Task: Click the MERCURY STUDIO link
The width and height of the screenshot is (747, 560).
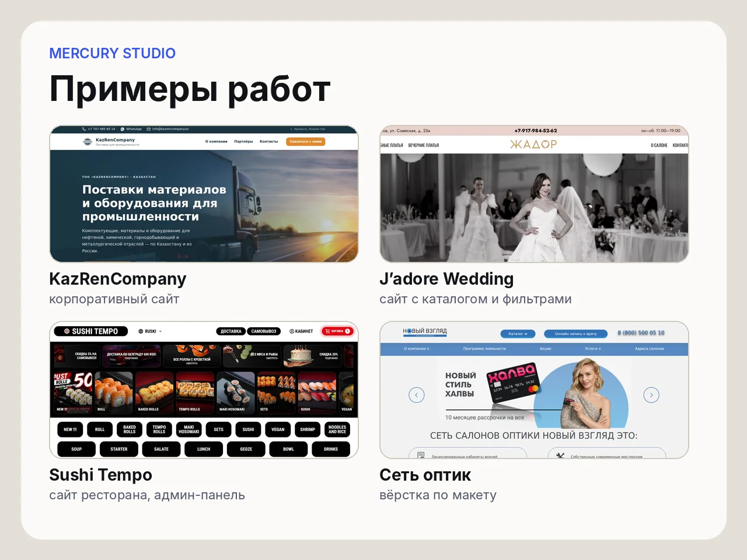Action: coord(112,53)
